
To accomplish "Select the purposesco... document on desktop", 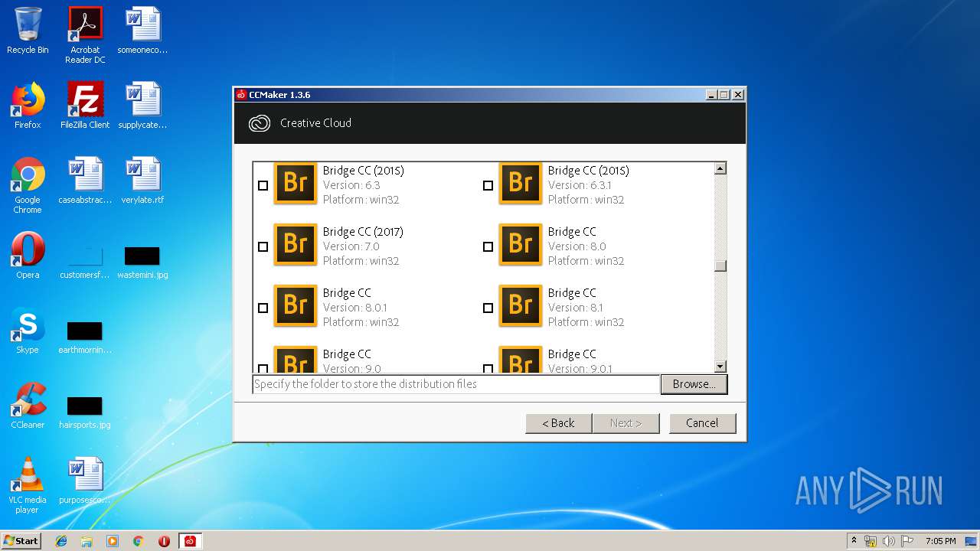I will (x=85, y=481).
